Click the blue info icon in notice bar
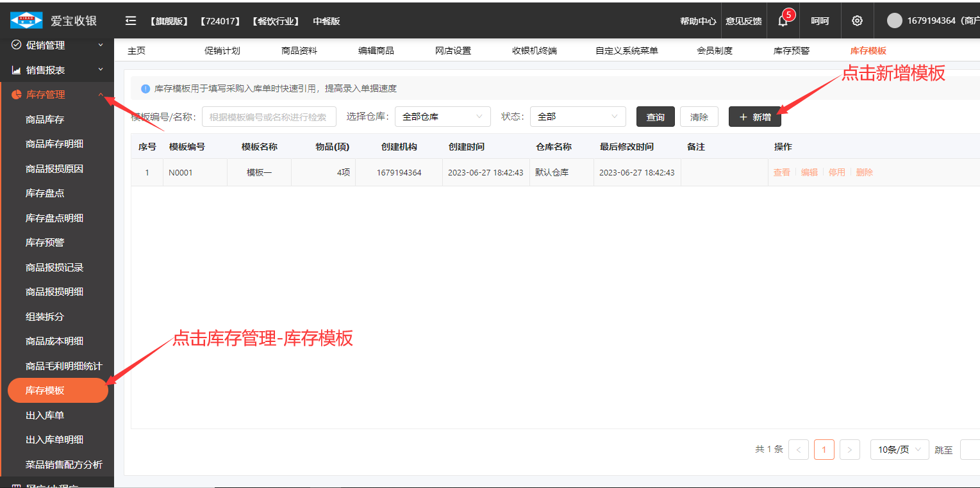Viewport: 980px width, 488px height. 145,88
